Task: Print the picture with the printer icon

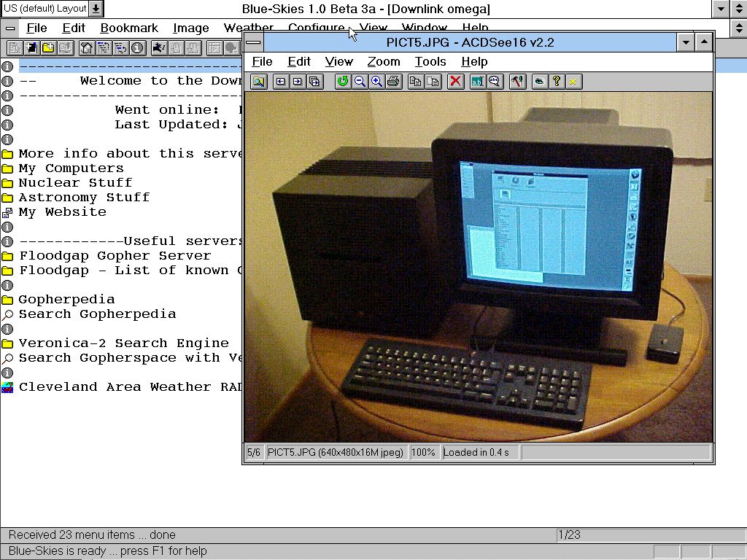Action: pos(394,82)
